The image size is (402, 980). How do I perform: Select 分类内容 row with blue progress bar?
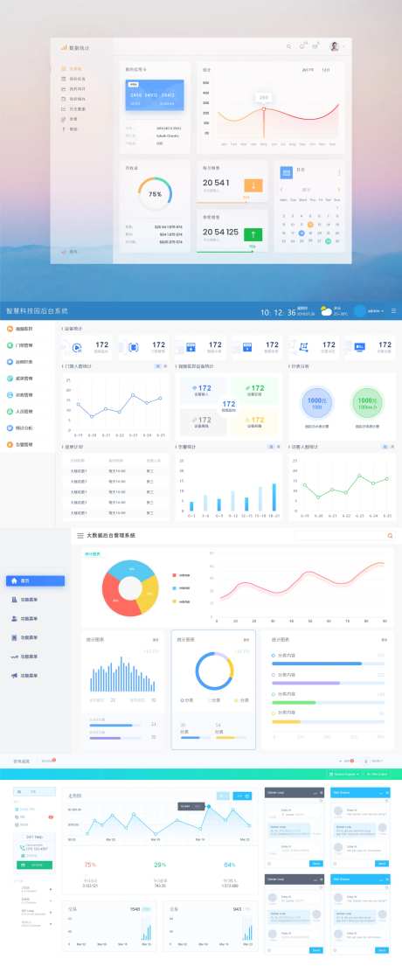tap(328, 659)
